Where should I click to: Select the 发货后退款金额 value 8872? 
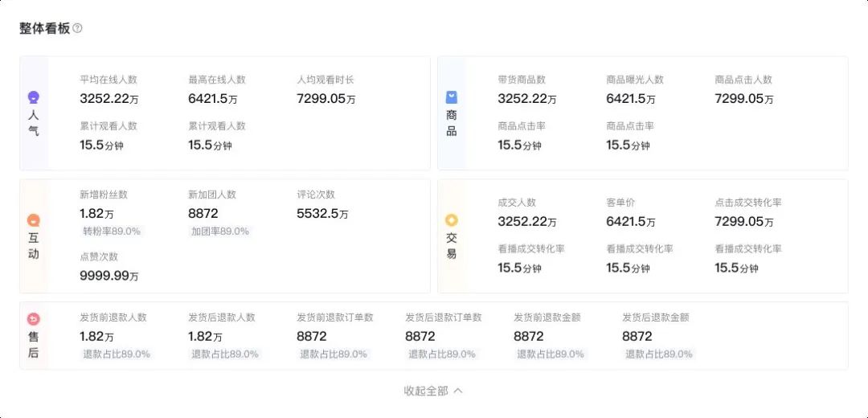[637, 337]
